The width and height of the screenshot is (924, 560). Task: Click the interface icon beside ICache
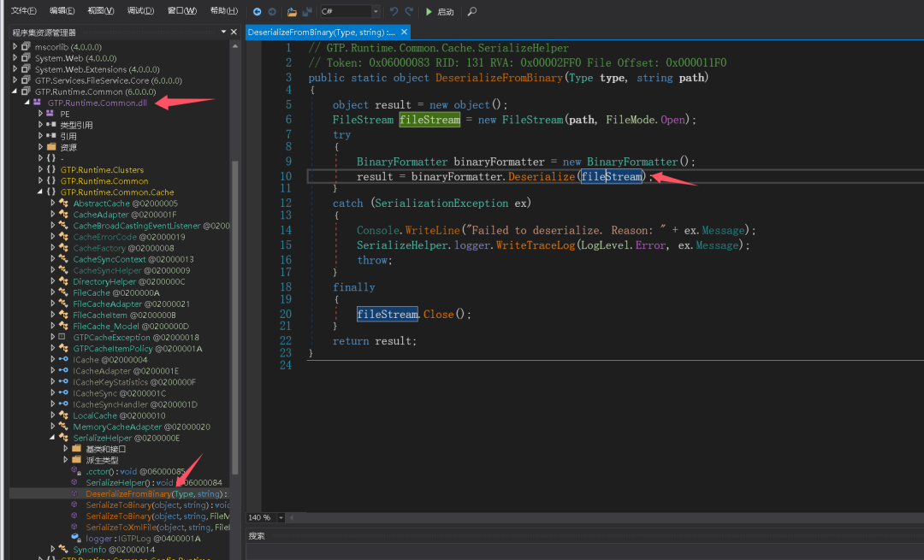point(63,360)
